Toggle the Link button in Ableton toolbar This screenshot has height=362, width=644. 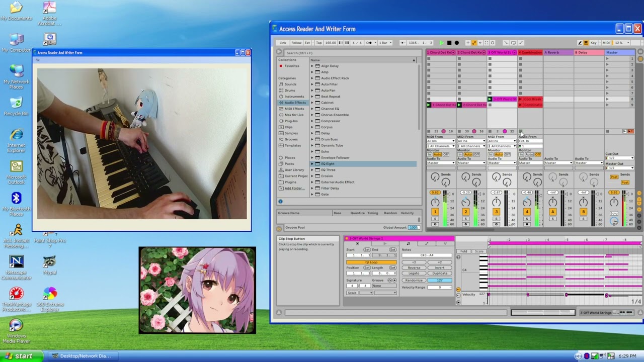(283, 43)
